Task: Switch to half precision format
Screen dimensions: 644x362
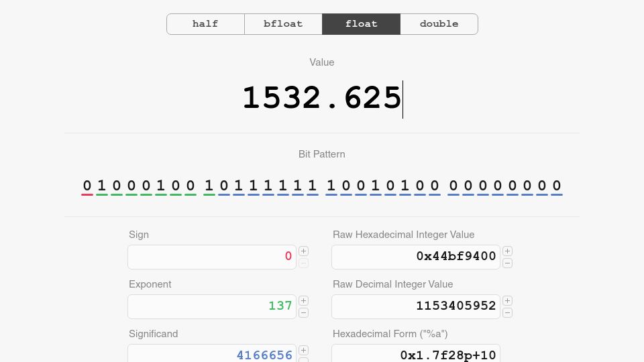Action: [x=205, y=24]
